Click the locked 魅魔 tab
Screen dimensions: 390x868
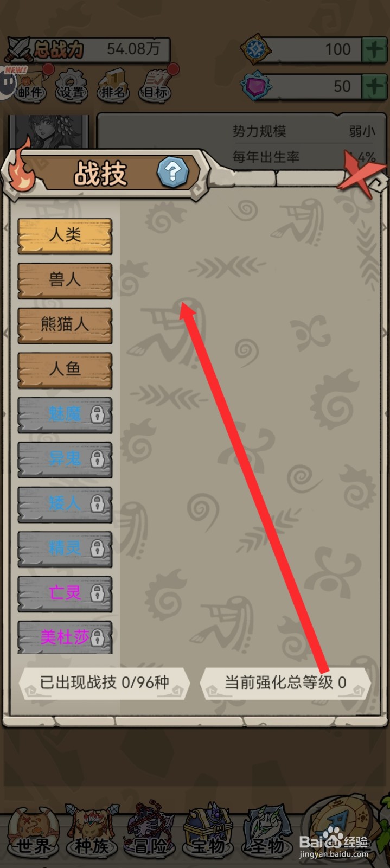pos(65,415)
